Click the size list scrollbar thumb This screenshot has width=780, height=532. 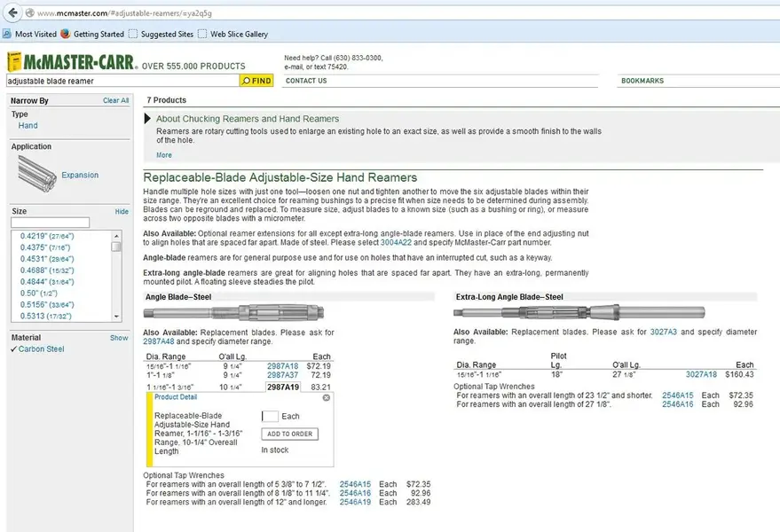click(x=116, y=246)
